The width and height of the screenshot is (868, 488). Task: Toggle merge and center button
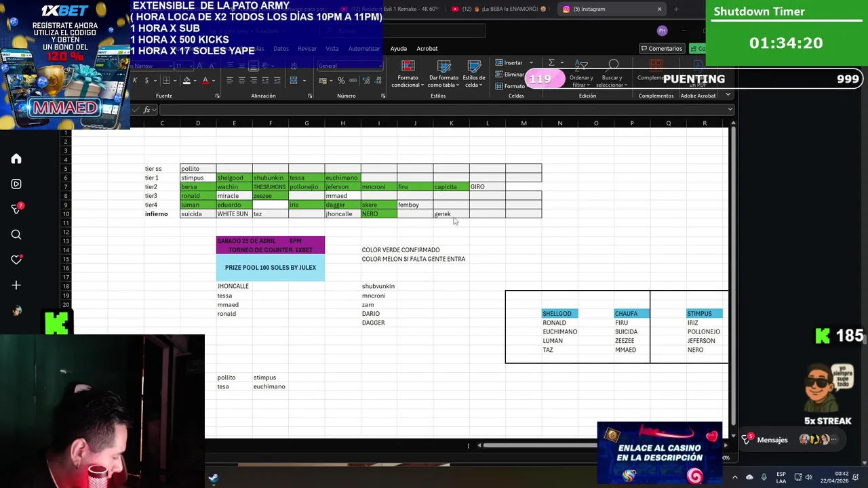[294, 81]
